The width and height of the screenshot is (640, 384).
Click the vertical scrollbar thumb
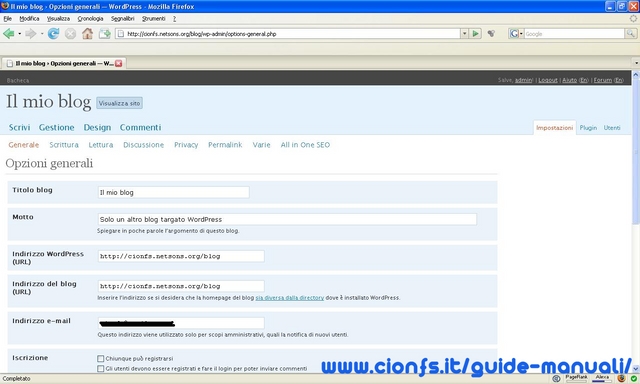pyautogui.click(x=636, y=152)
